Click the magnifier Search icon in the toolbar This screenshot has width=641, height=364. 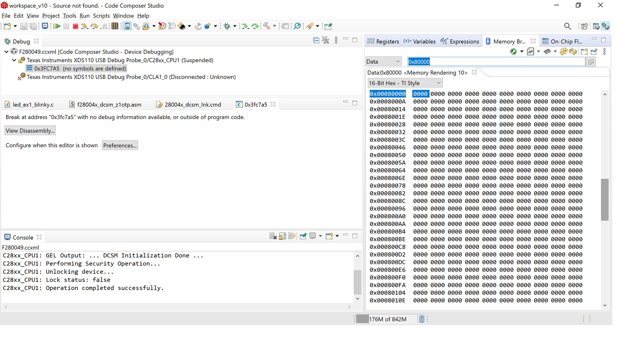(x=568, y=26)
